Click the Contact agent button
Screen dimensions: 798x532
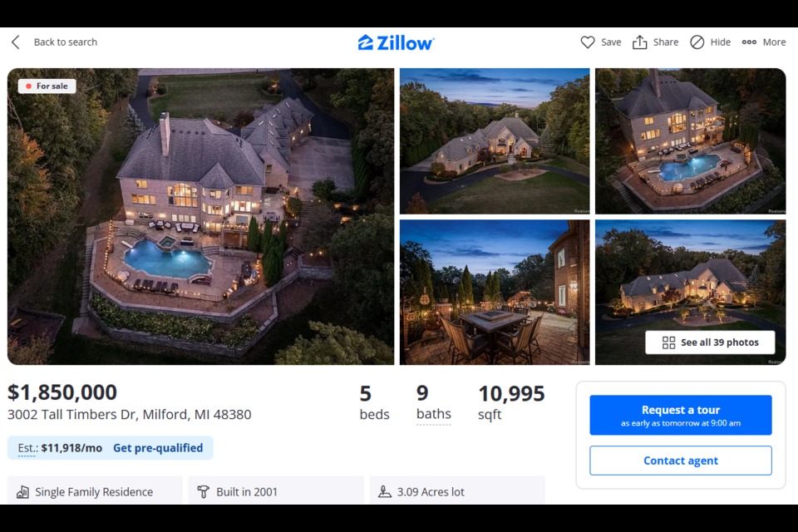tap(681, 461)
